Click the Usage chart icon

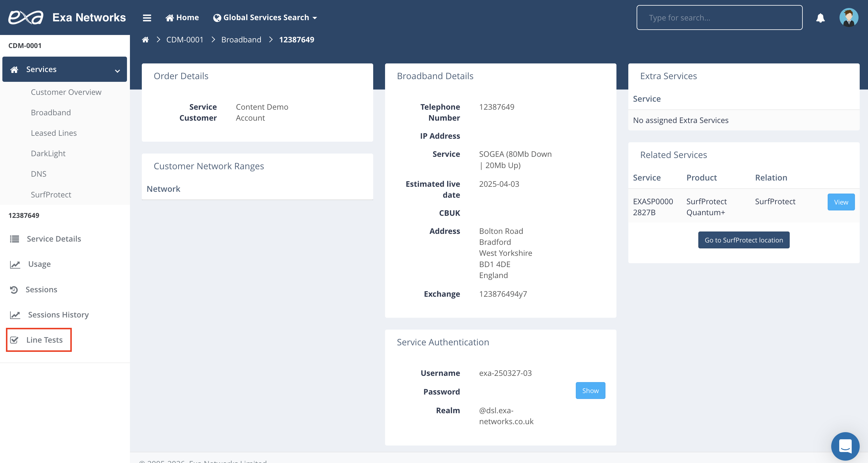click(x=15, y=264)
